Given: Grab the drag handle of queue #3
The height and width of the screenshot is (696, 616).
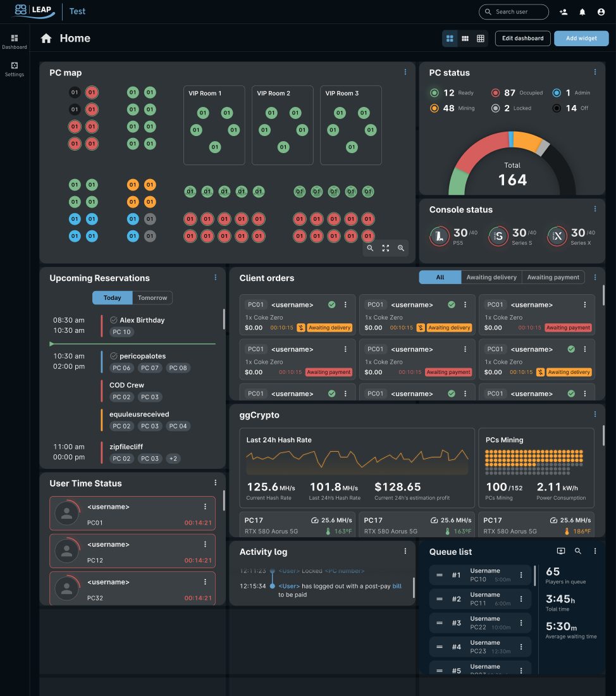Looking at the screenshot, I should (440, 623).
